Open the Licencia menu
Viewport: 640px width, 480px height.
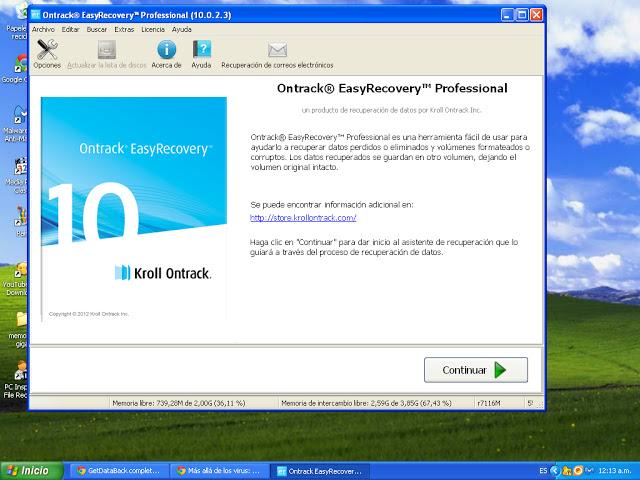[x=153, y=29]
